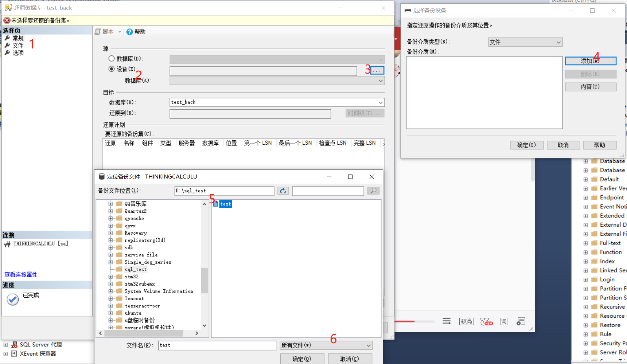Click the NEW heart icon in bottom bar
Viewport: 627px width, 364px height.
tap(486, 321)
